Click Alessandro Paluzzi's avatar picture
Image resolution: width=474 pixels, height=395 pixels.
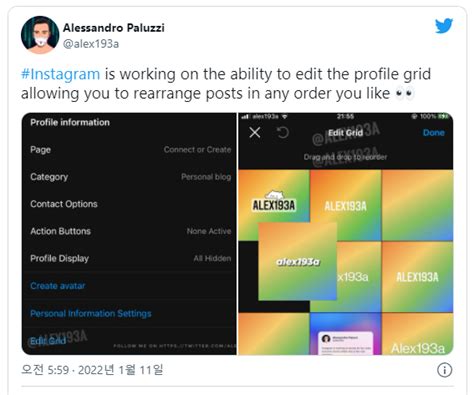point(40,35)
